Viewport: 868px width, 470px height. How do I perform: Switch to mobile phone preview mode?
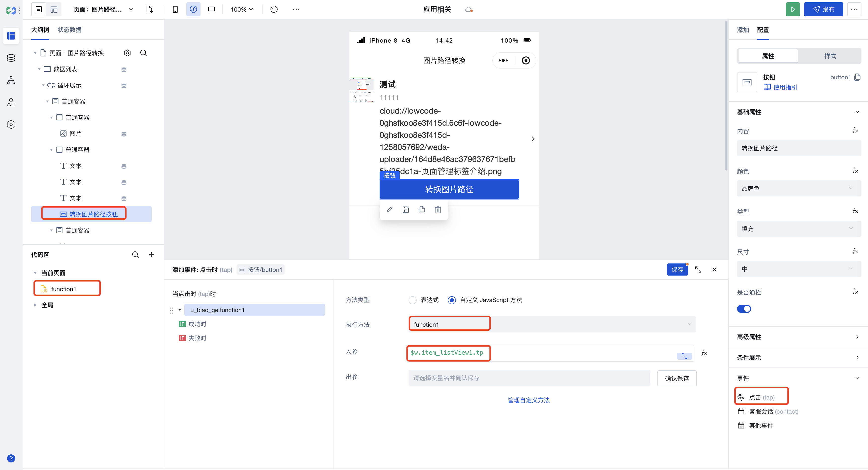tap(175, 9)
